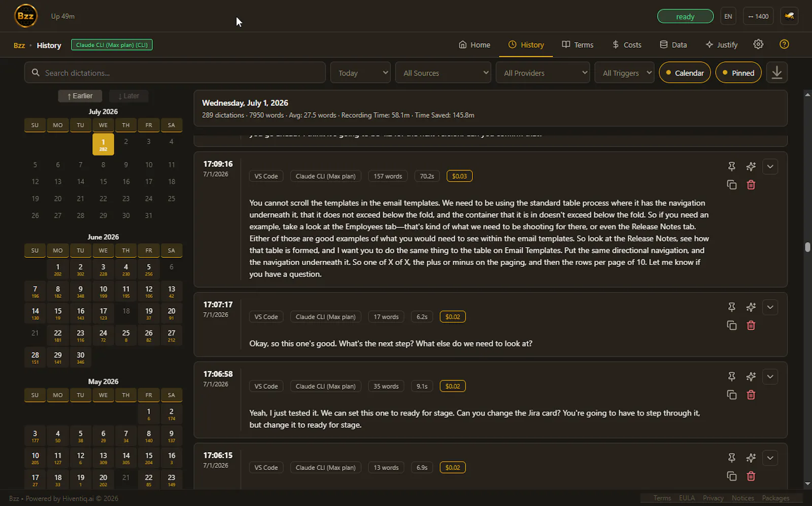The width and height of the screenshot is (812, 506).
Task: Select May 13 in the calendar
Action: pos(103,458)
